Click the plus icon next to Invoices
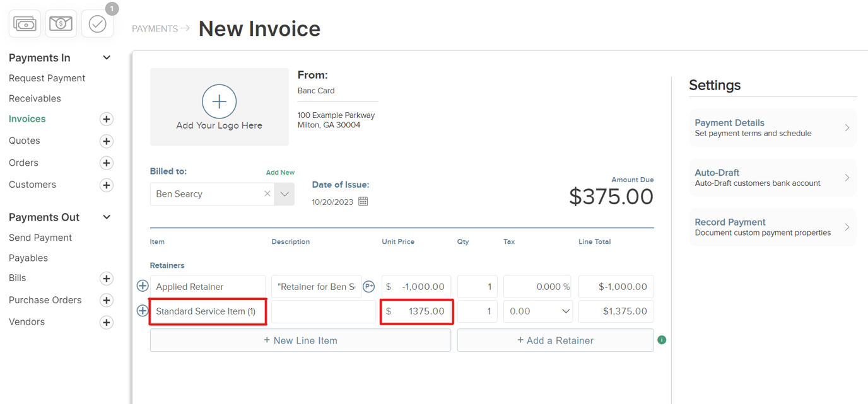The height and width of the screenshot is (404, 868). coord(106,118)
